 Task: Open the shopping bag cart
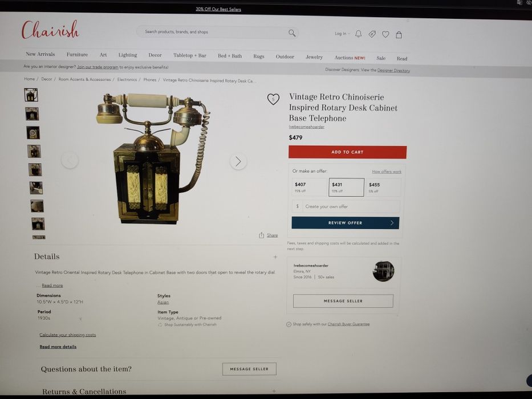399,35
